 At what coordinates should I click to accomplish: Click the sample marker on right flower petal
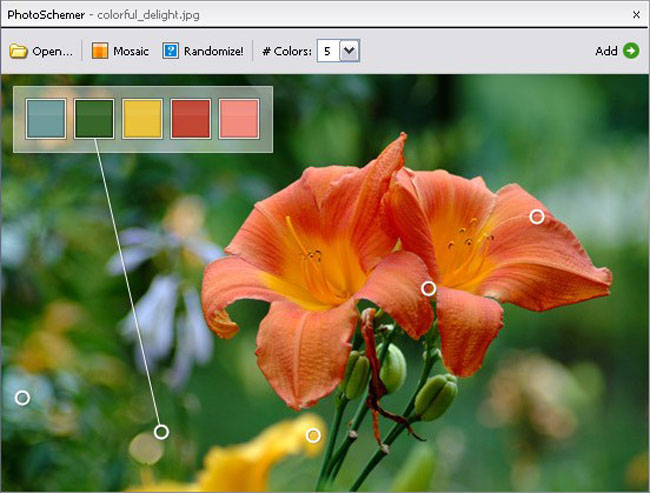click(x=537, y=216)
